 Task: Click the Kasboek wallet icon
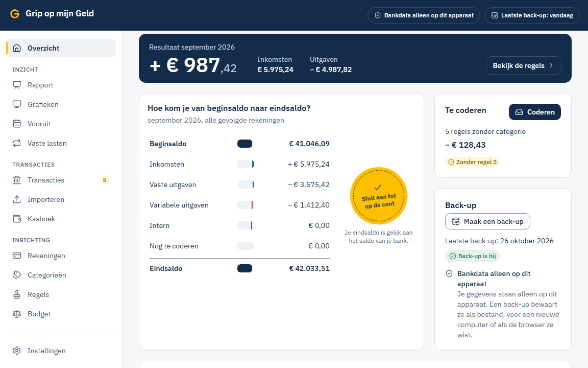(x=17, y=219)
